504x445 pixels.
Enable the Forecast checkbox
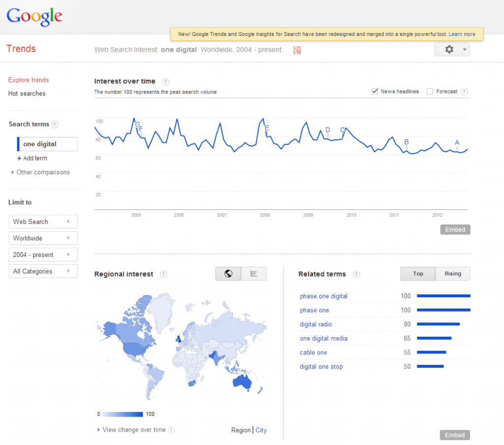430,92
